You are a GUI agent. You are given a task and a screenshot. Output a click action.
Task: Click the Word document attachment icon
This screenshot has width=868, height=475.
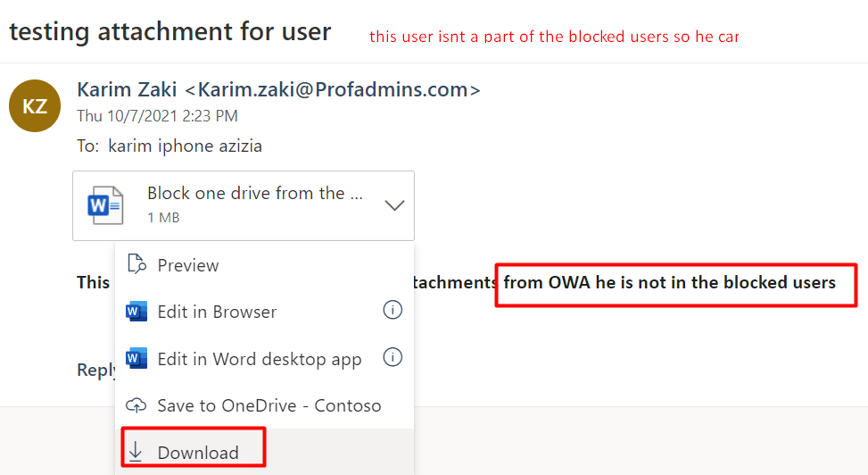coord(105,205)
